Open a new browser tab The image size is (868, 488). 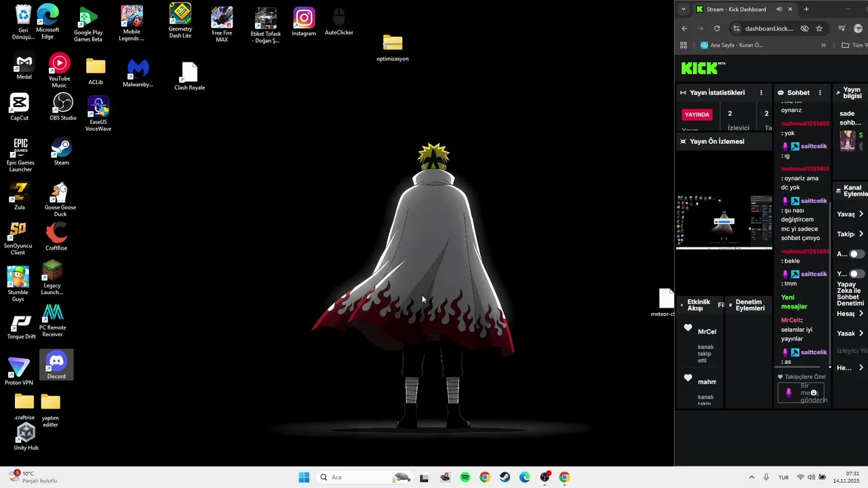tap(806, 9)
